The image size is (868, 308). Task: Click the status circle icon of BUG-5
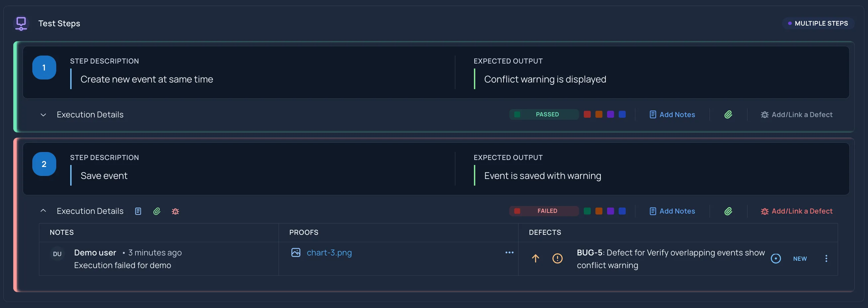(x=776, y=258)
